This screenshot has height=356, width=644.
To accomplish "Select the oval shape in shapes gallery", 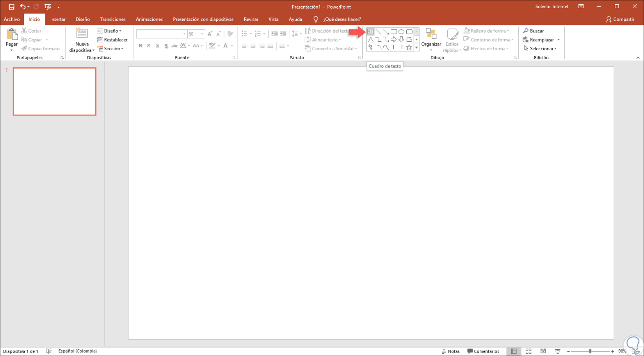I will 401,32.
